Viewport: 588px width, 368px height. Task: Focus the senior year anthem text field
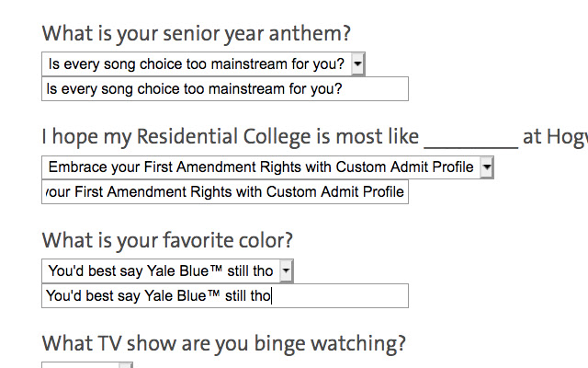coord(224,89)
